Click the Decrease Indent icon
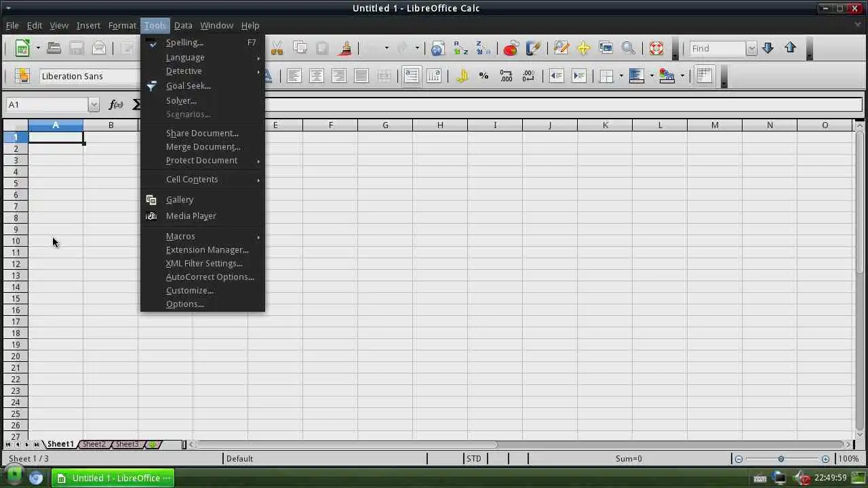 pos(556,76)
